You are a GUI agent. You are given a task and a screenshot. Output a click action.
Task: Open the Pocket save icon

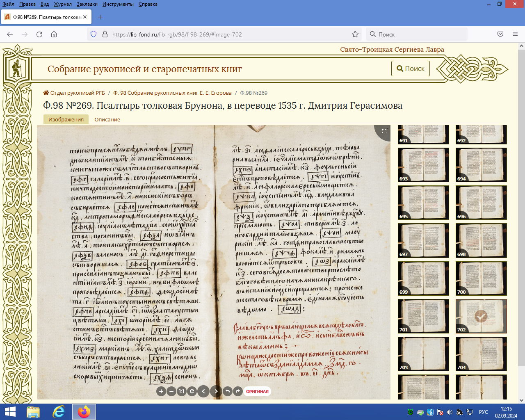[x=500, y=34]
